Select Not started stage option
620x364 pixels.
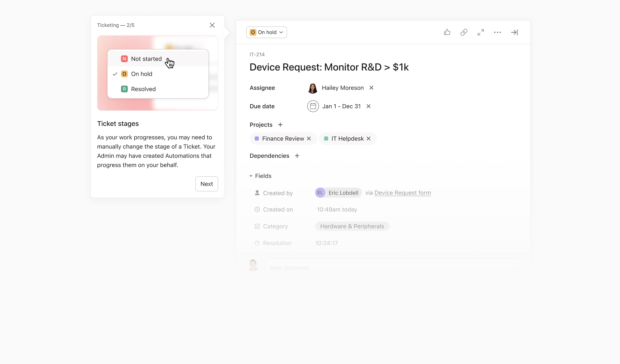(x=146, y=59)
